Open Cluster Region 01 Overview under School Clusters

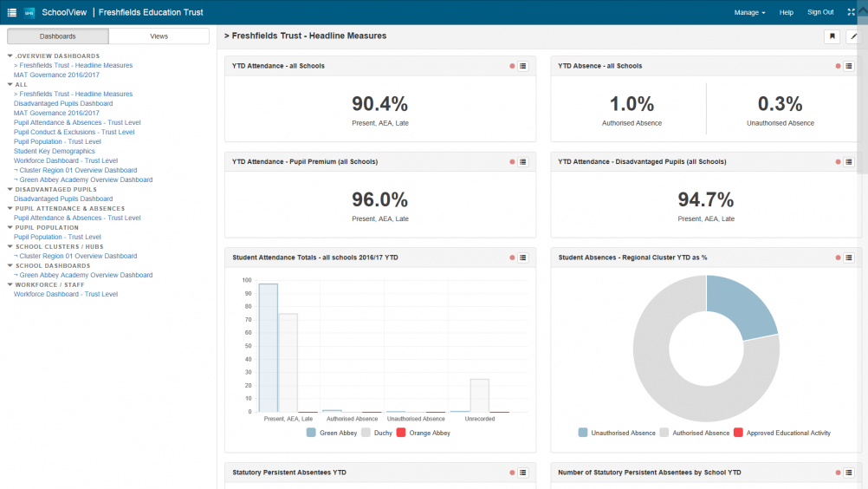tap(75, 256)
